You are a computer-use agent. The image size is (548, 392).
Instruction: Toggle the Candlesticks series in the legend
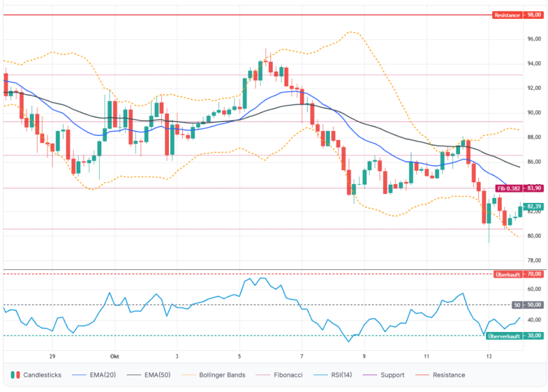(36, 375)
